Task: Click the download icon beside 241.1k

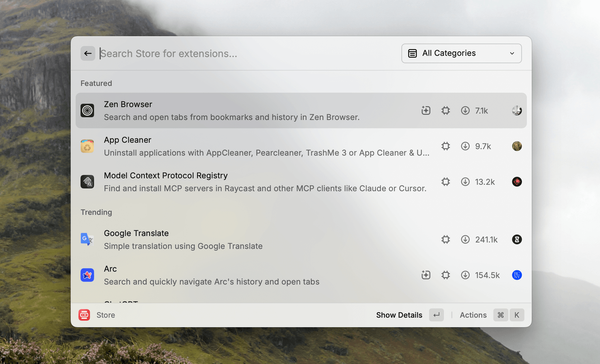Action: click(465, 239)
